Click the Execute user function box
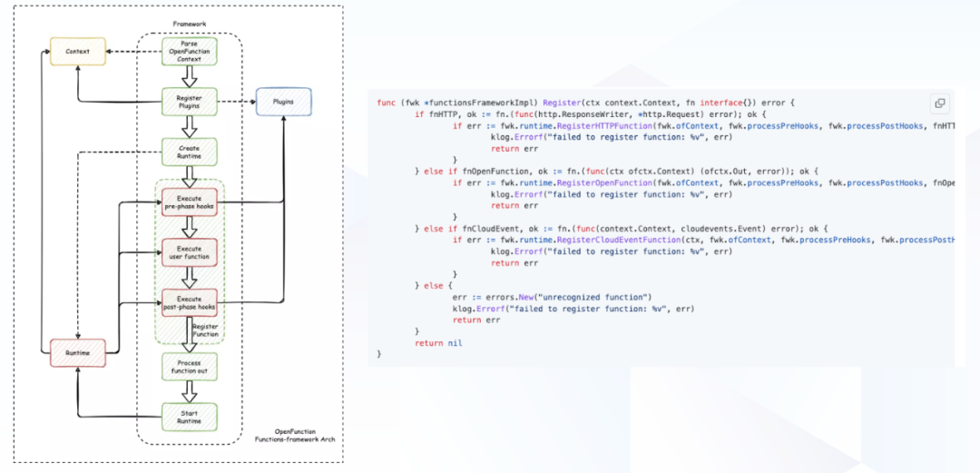Screen dimensions: 980x473 (x=190, y=252)
